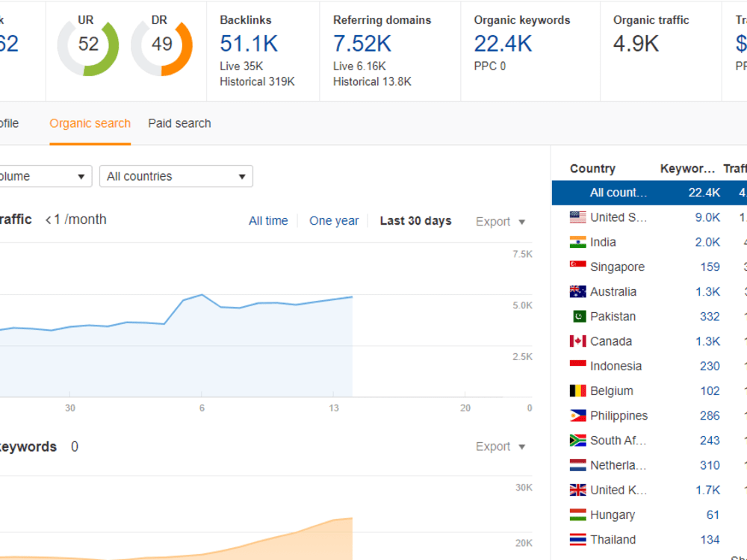Screen dimensions: 747x560
Task: Open the All countries dropdown
Action: [176, 176]
